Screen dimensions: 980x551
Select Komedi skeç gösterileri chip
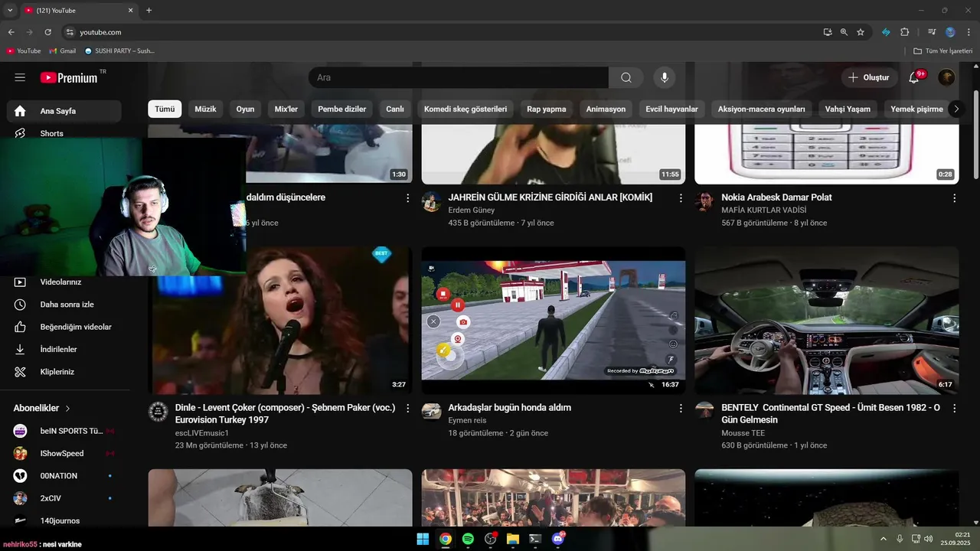[x=465, y=109]
